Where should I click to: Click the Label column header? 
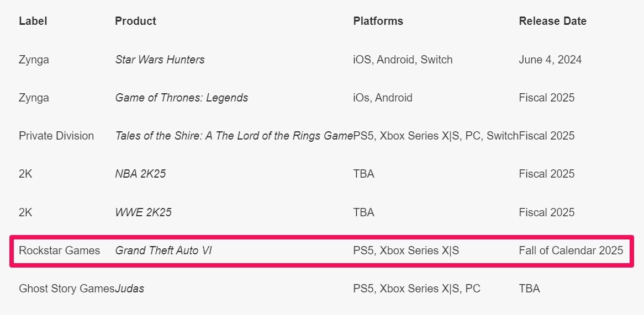point(33,21)
